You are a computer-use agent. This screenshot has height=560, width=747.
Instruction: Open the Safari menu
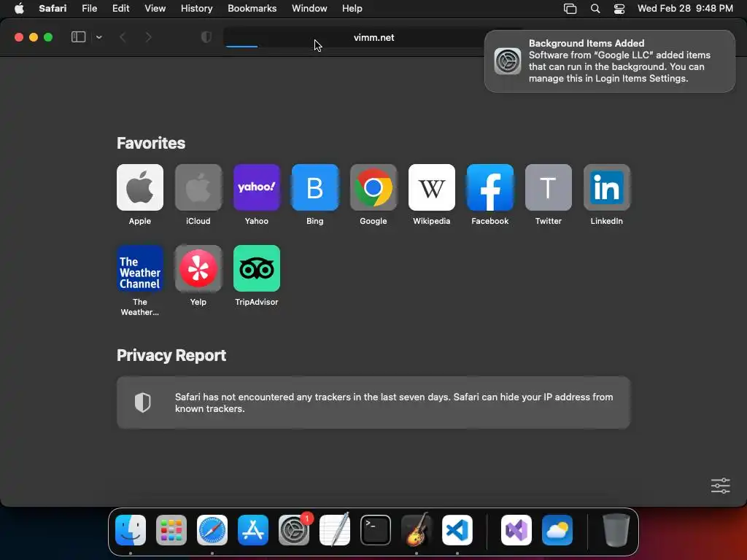(53, 8)
